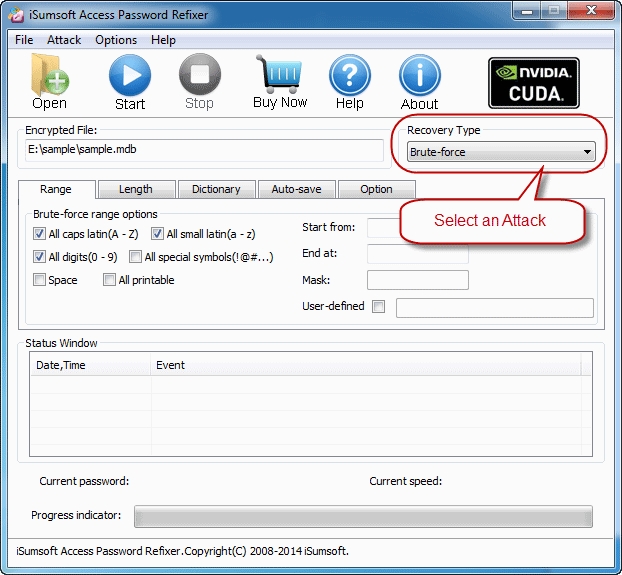Viewport: 622px width, 575px height.
Task: Open the Help menu in menu bar
Action: point(163,40)
